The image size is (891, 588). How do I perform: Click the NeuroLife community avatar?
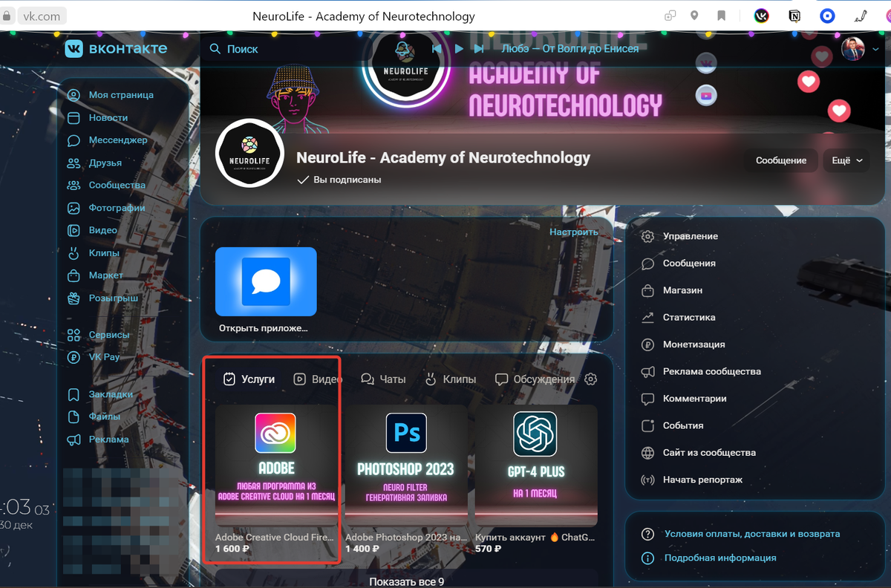[250, 154]
